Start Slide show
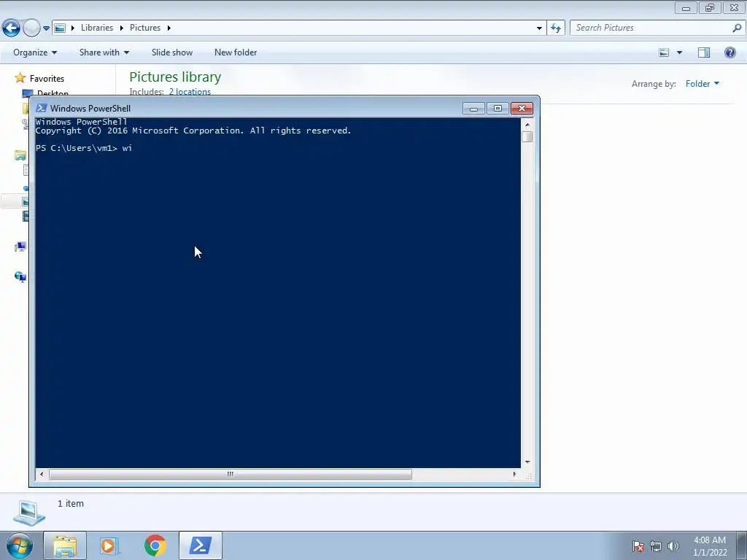 pyautogui.click(x=172, y=52)
